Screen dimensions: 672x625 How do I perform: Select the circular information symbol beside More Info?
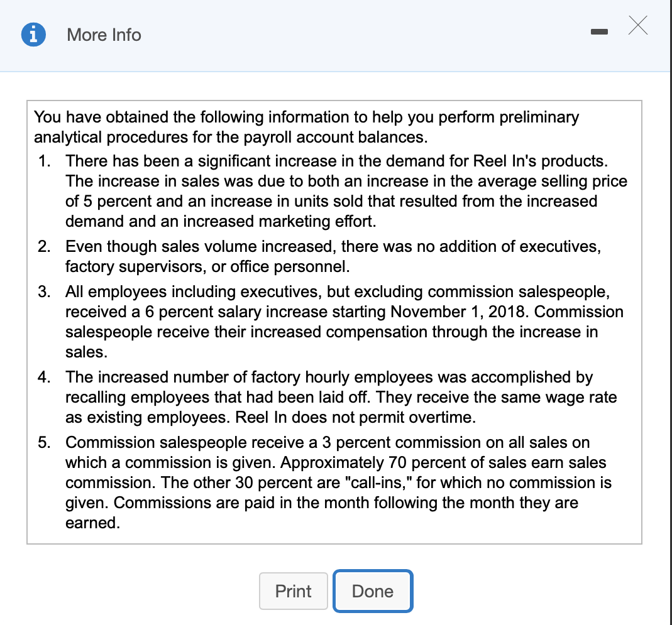tap(33, 35)
